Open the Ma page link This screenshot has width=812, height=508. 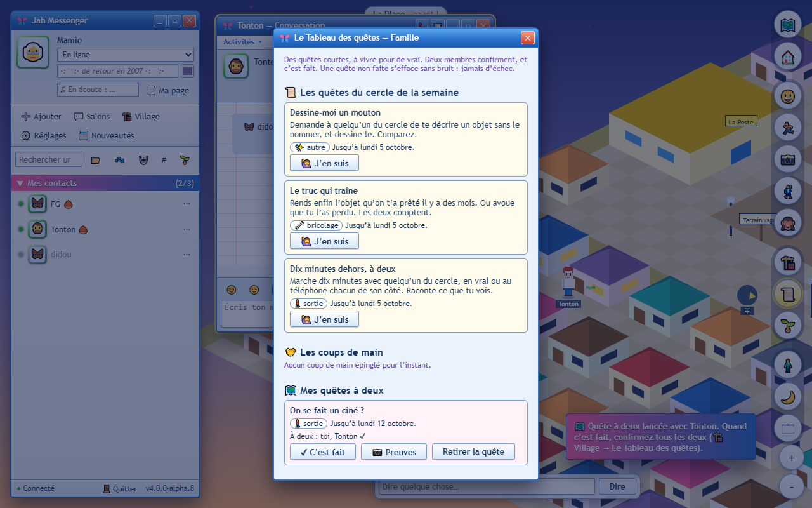click(x=169, y=90)
